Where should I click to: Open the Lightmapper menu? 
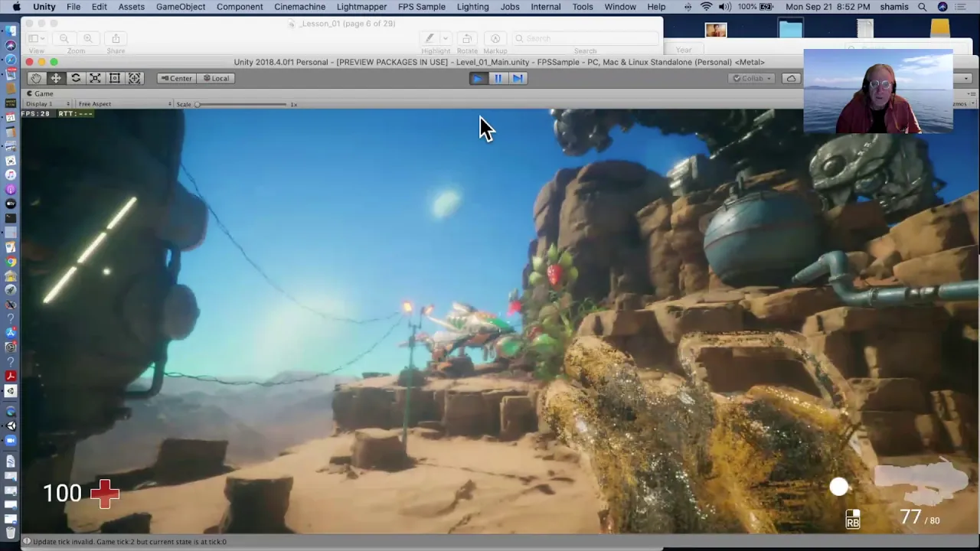click(x=361, y=7)
